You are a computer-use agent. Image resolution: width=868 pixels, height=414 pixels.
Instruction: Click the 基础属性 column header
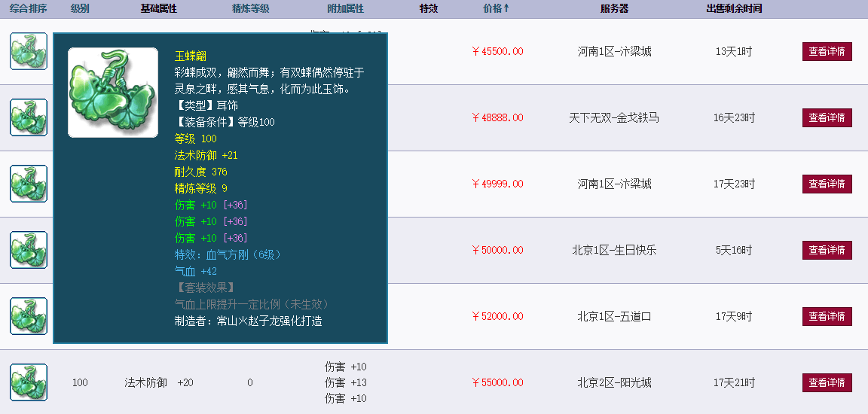tap(159, 9)
